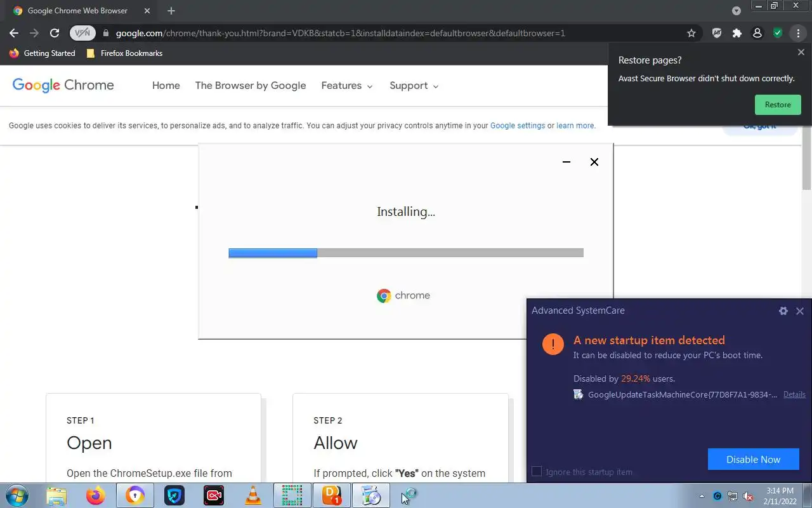Follow the learn more cookie link
Viewport: 812px width, 508px height.
coord(575,126)
